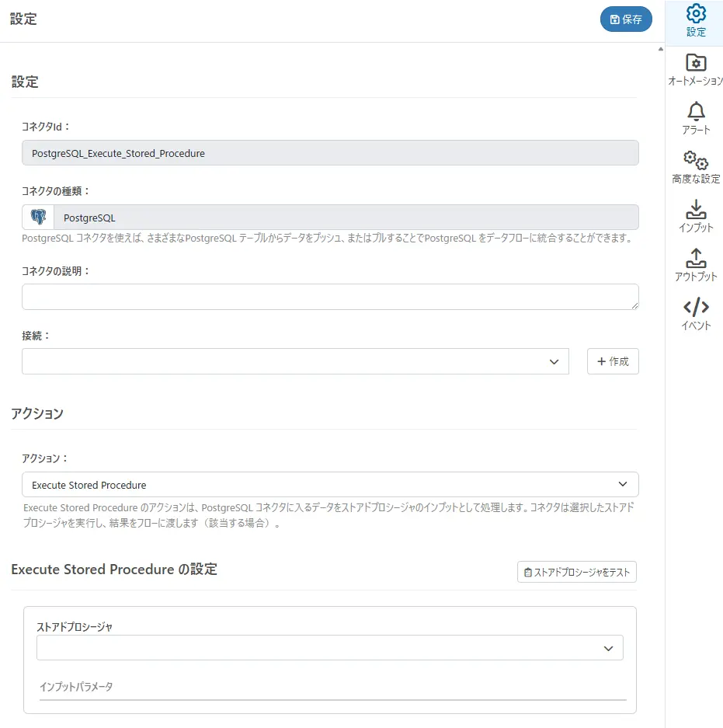Open the イベント code-brackets tab
Screen dimensions: 723x728
(696, 315)
